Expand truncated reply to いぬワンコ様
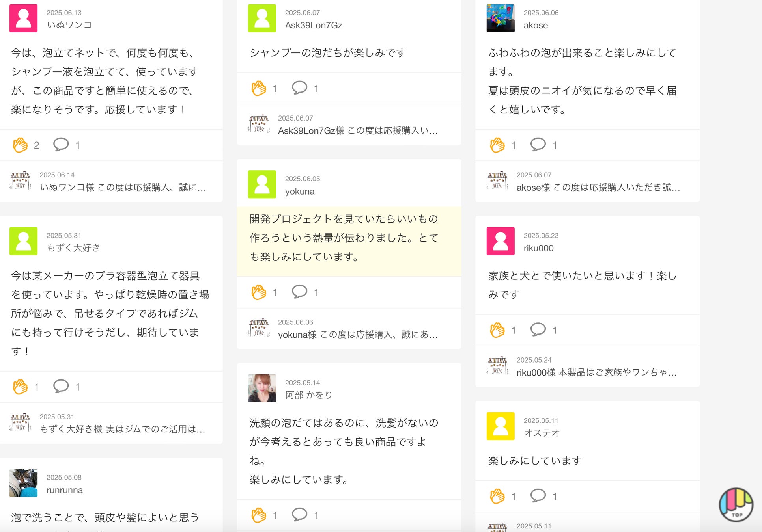Image resolution: width=762 pixels, height=532 pixels. tap(123, 187)
